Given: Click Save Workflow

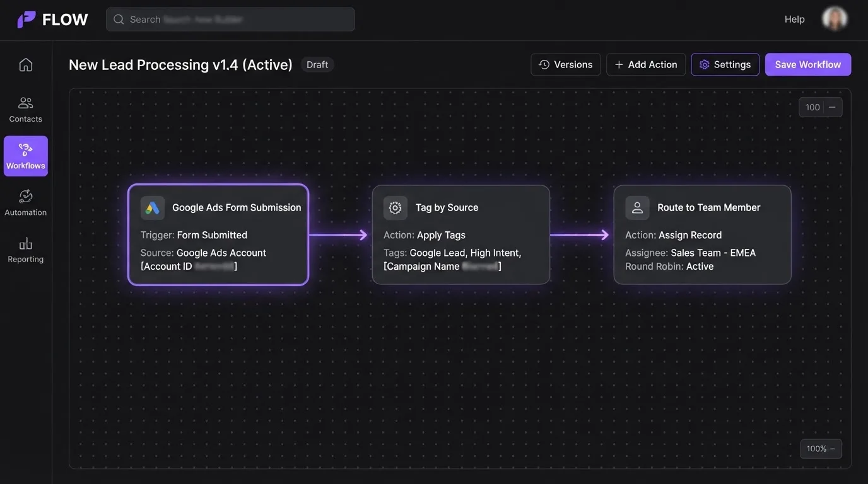Looking at the screenshot, I should 808,64.
